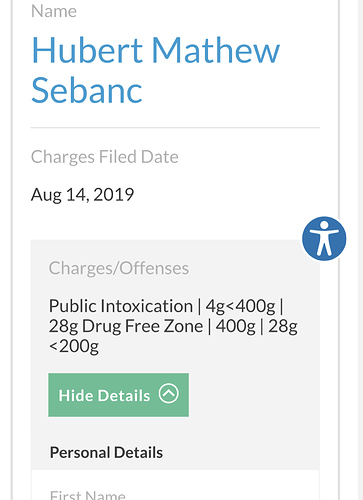This screenshot has width=363, height=500.
Task: Click the First Name field label
Action: click(x=88, y=495)
